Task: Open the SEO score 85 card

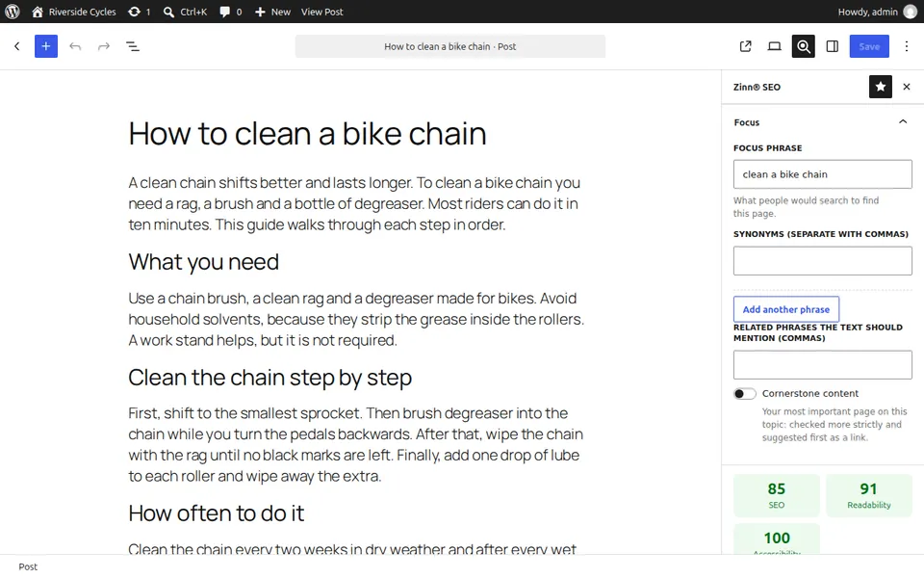Action: click(776, 495)
